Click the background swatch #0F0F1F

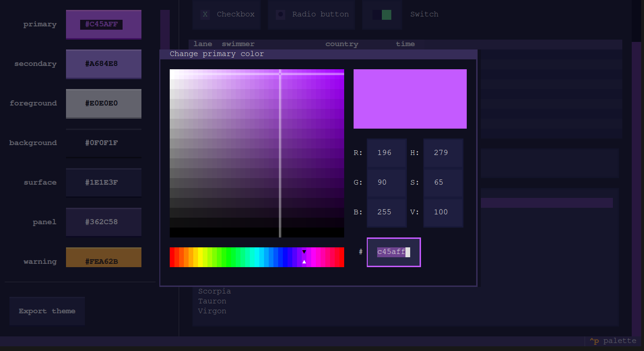tap(103, 143)
